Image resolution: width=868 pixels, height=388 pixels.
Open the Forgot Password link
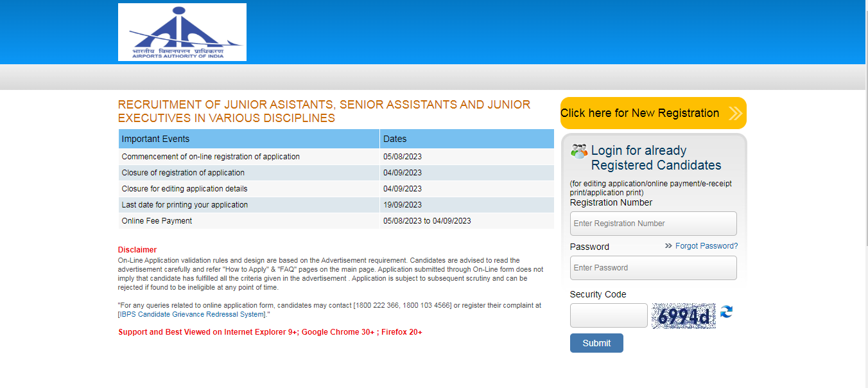click(x=706, y=246)
